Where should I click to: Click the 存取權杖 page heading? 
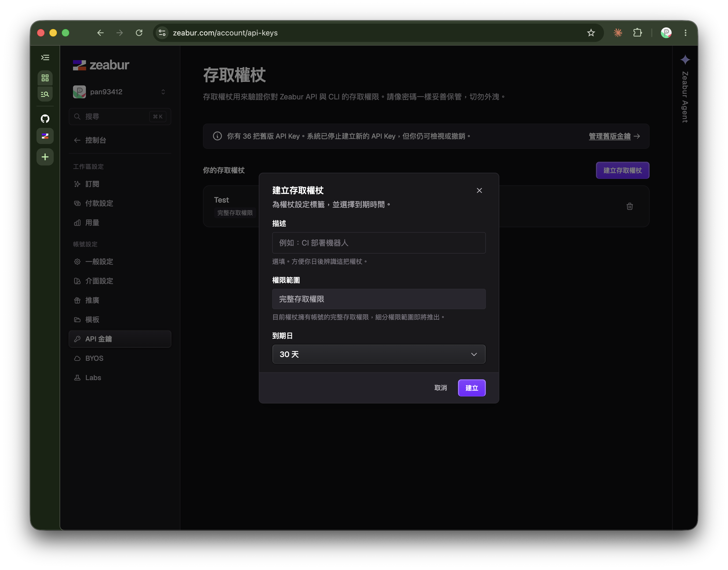(234, 75)
